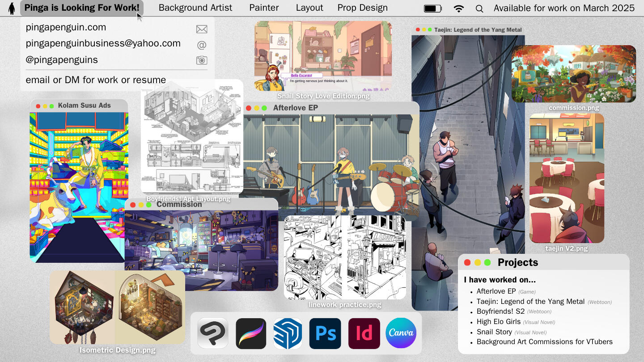Click the green zoom button on Projects window
This screenshot has width=644, height=362.
(487, 263)
